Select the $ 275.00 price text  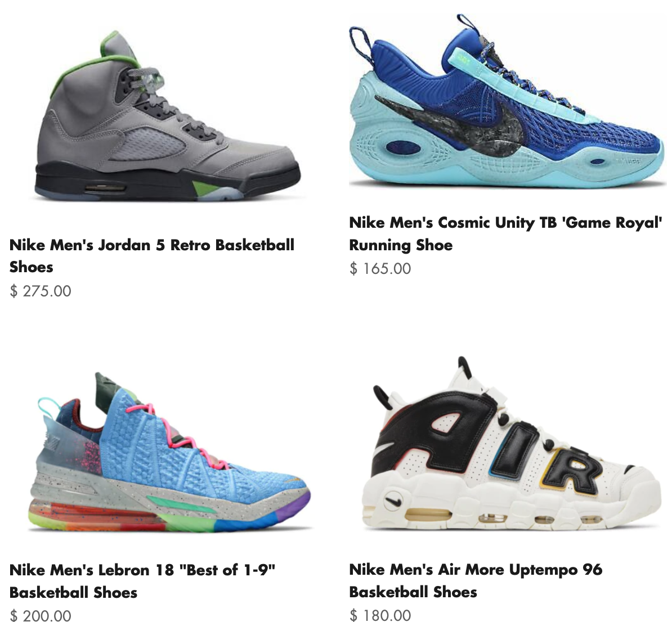pyautogui.click(x=41, y=291)
